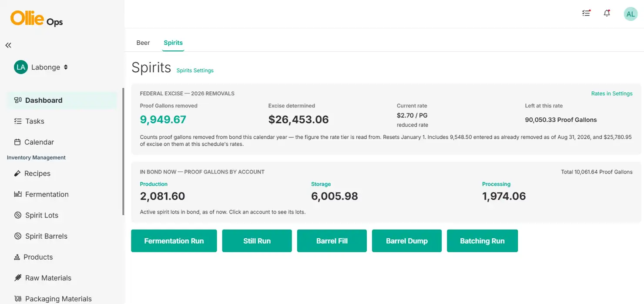
Task: Click the Recipes pencil icon
Action: [17, 174]
